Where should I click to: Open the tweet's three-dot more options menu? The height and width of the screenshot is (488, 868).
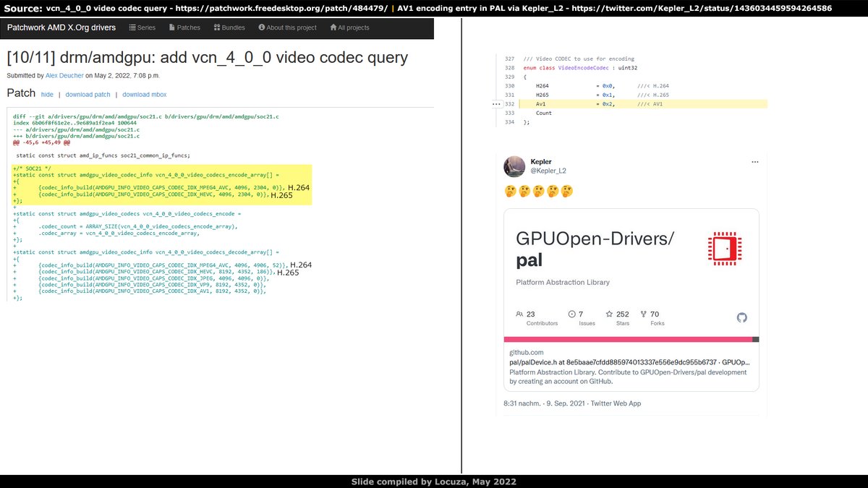[x=755, y=162]
